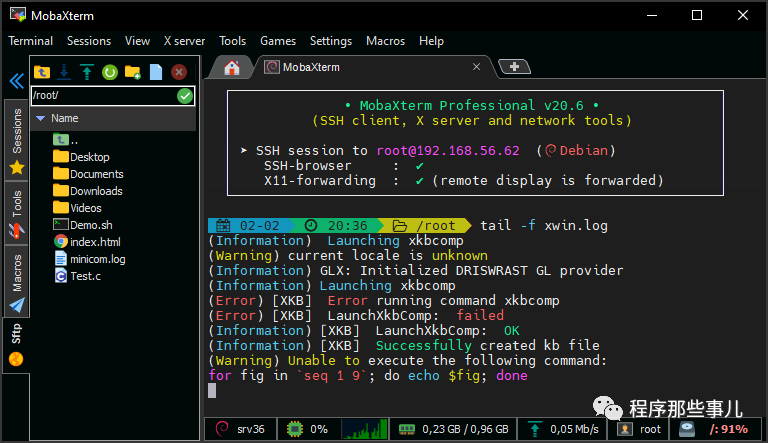Viewport: 768px width, 443px height.
Task: Sort by the Name column header
Action: (x=113, y=118)
